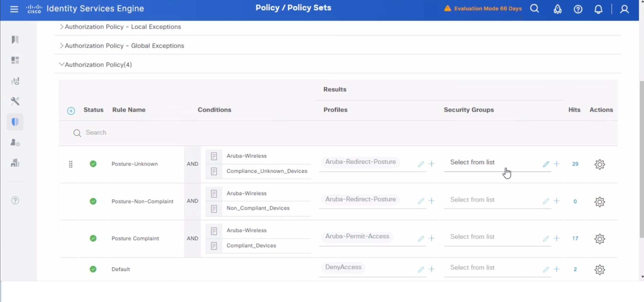The width and height of the screenshot is (644, 302).
Task: Open Work Centers via wrench sidebar icon
Action: coord(15,101)
